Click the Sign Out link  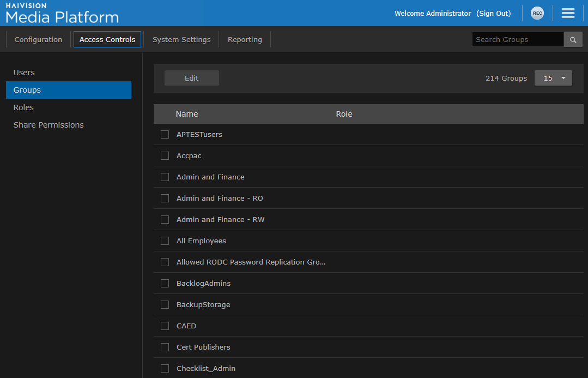coord(493,13)
